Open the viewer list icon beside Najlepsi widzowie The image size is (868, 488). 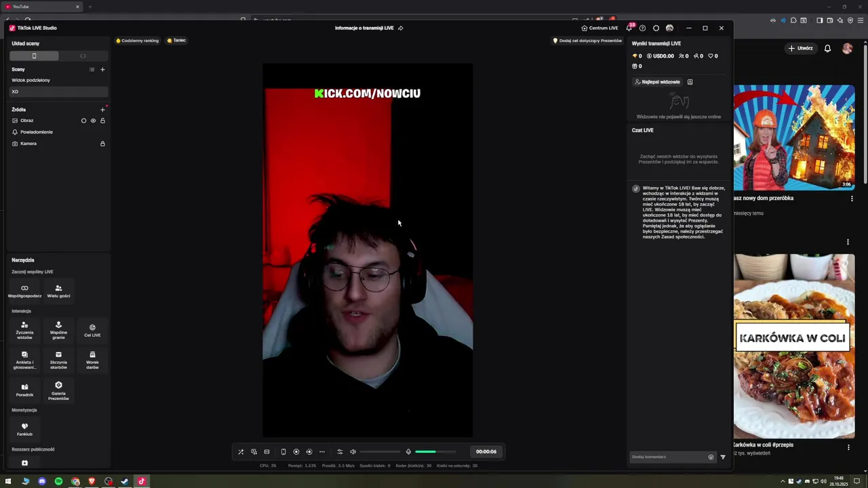tap(690, 82)
